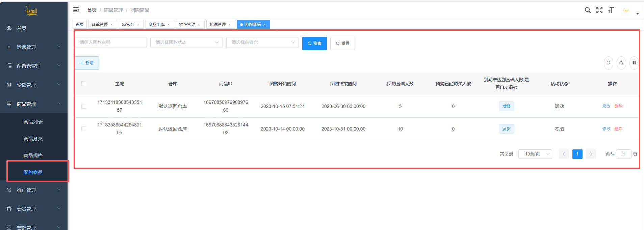Toggle search bar visibility round icon

(609, 63)
